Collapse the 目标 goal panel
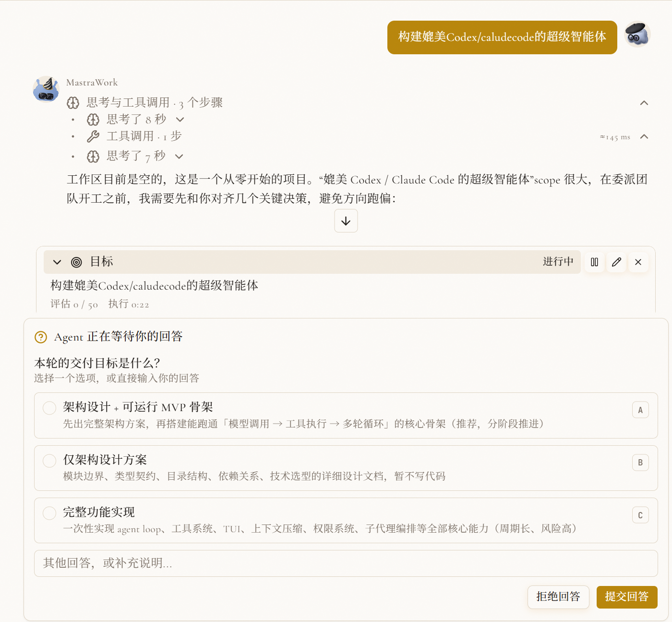This screenshot has width=672, height=622. click(x=57, y=262)
